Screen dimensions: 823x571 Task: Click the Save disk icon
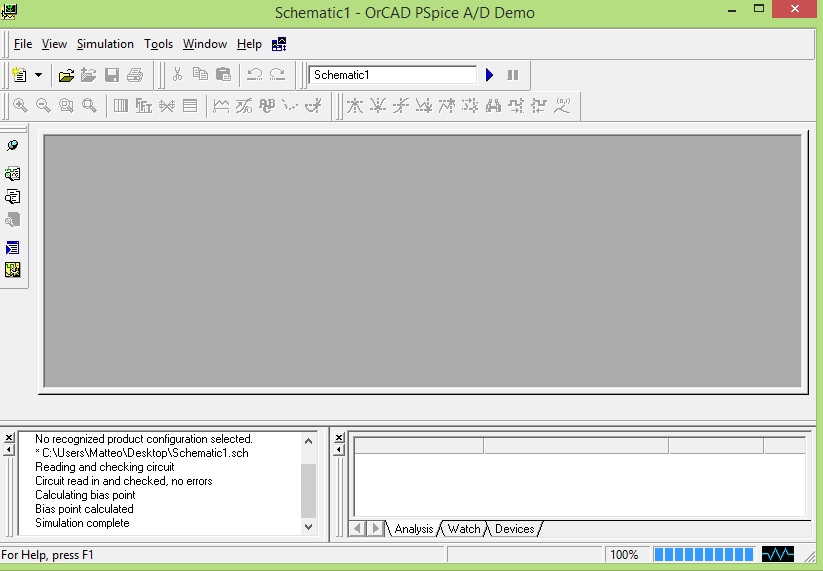(112, 75)
